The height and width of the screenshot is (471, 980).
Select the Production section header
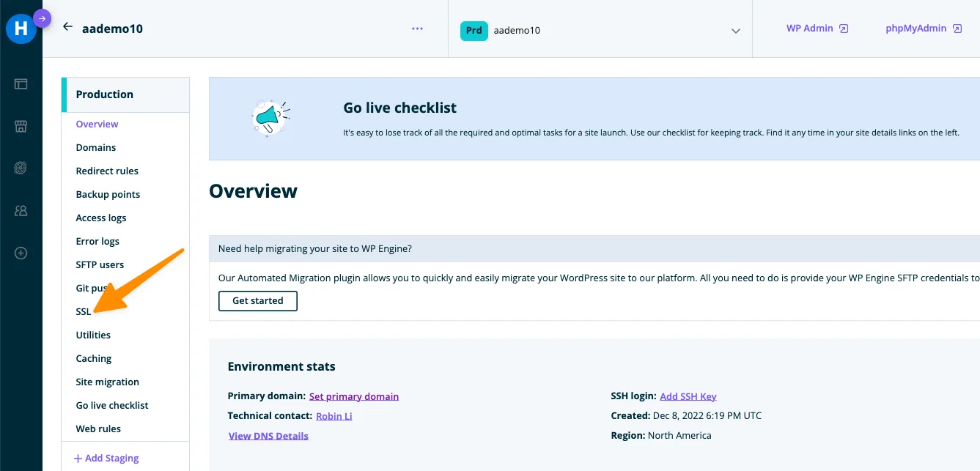tap(125, 94)
